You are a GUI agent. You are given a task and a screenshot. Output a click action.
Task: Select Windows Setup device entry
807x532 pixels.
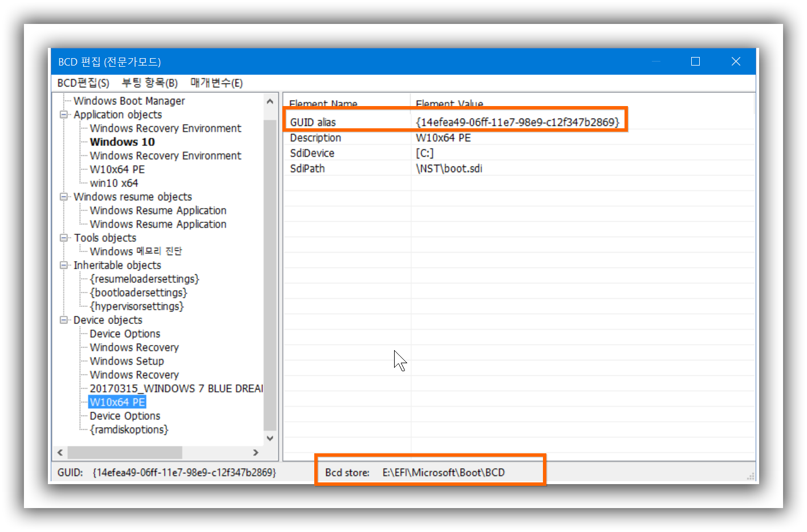(127, 361)
